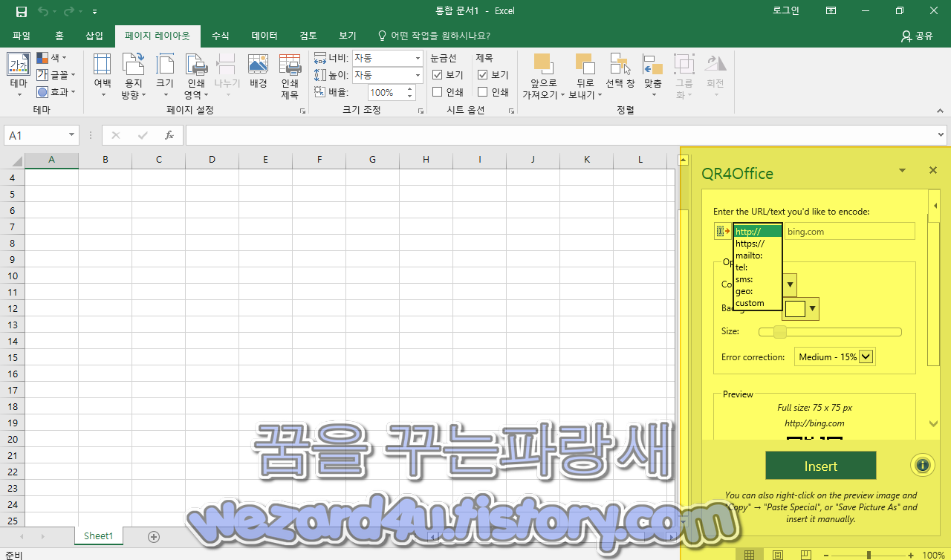The width and height of the screenshot is (951, 560).
Task: Click Print Titles (인쇄 제목) icon
Action: pyautogui.click(x=289, y=65)
